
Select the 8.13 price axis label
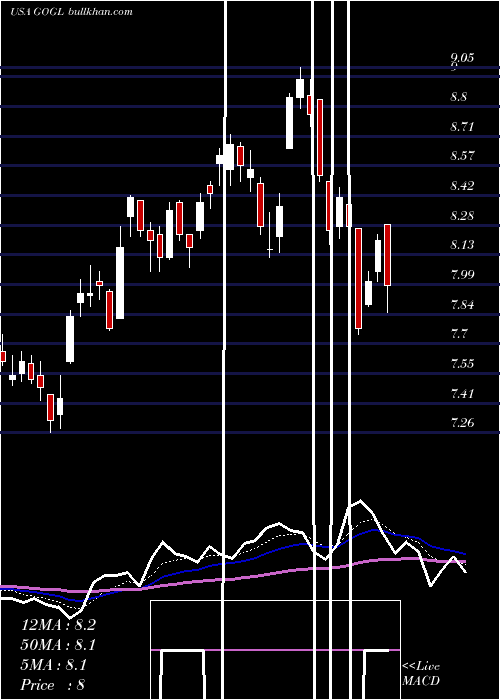tap(462, 245)
